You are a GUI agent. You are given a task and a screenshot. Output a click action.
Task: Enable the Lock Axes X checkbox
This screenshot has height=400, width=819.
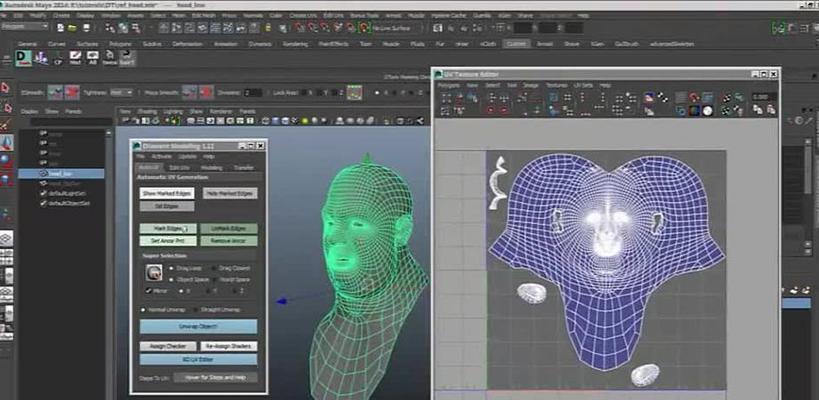[x=301, y=93]
